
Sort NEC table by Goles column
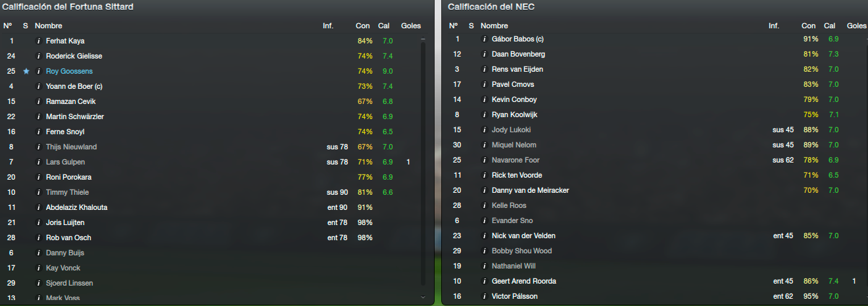click(857, 26)
